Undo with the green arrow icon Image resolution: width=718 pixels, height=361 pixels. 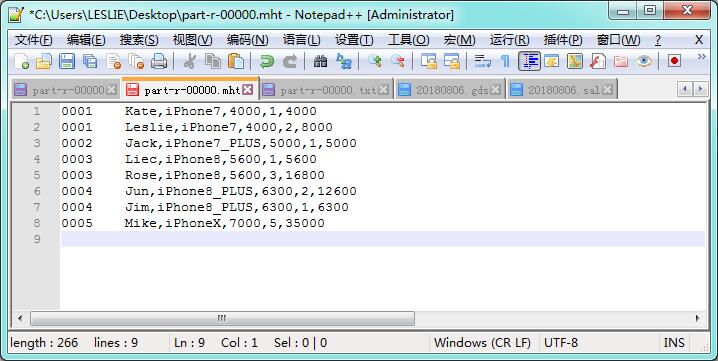267,61
